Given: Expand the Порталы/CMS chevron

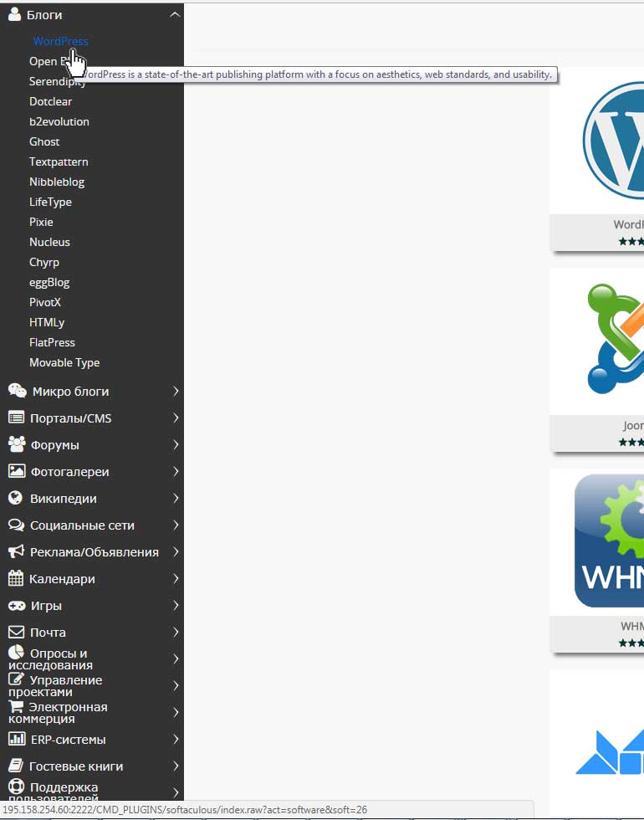Looking at the screenshot, I should (176, 418).
